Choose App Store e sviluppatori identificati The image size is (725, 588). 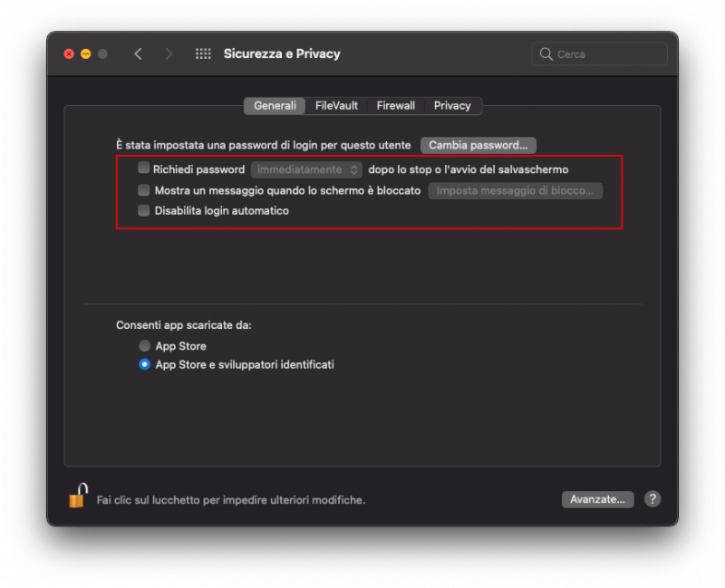click(145, 364)
